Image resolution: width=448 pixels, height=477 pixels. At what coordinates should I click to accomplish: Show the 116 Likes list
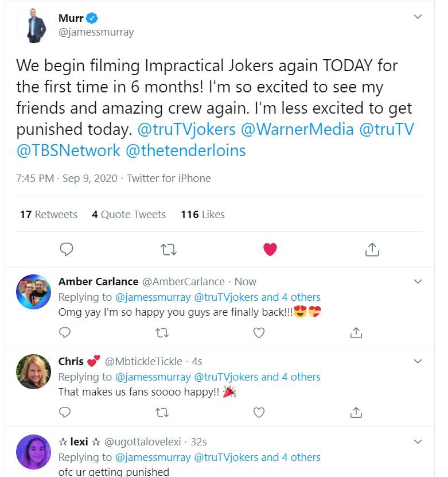coord(202,215)
